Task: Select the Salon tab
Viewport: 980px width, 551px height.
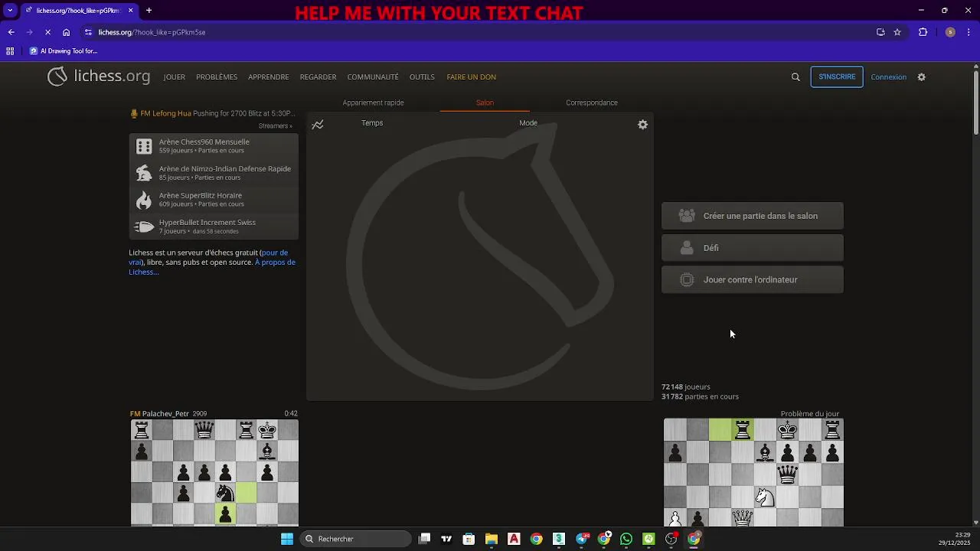Action: [x=485, y=103]
